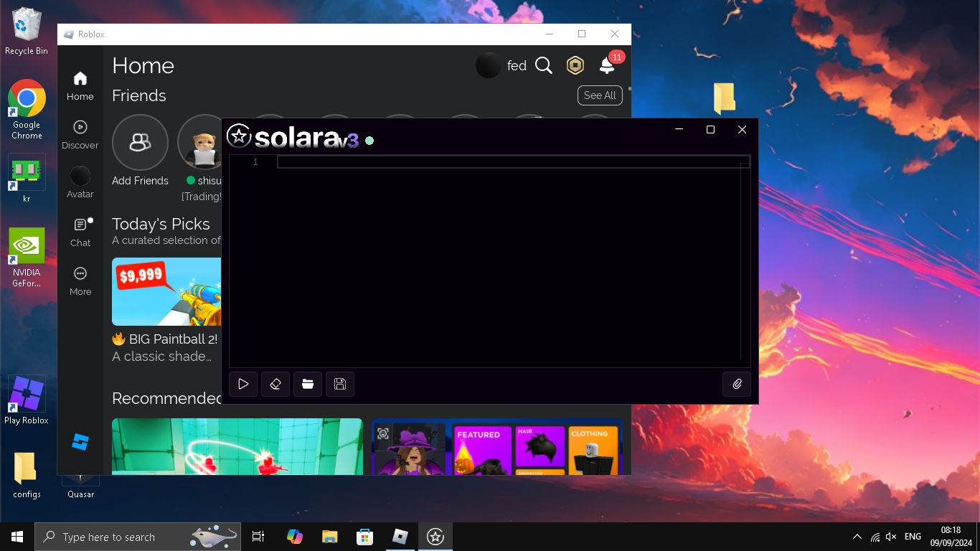Click Today's Picks heading

pos(161,224)
